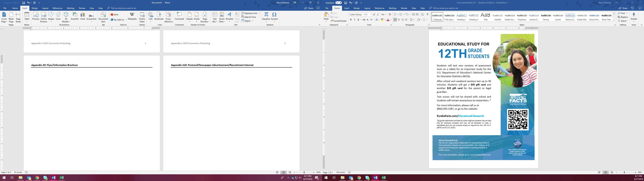Open the font name dropdown Calibri (Body)
The height and width of the screenshot is (181, 644).
click(x=363, y=15)
